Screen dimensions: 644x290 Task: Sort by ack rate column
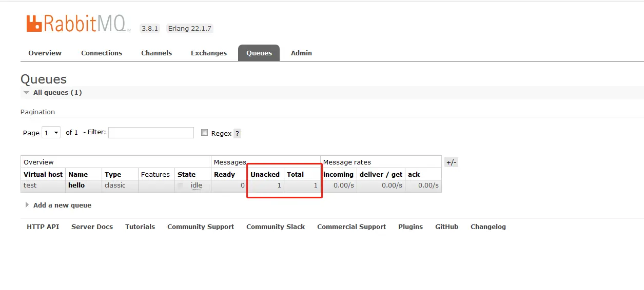[x=414, y=174]
